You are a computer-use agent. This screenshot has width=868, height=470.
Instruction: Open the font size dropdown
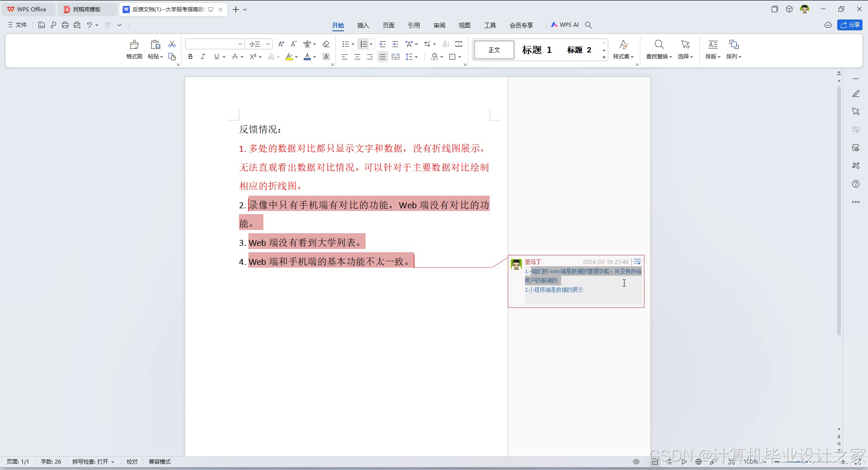coord(267,44)
